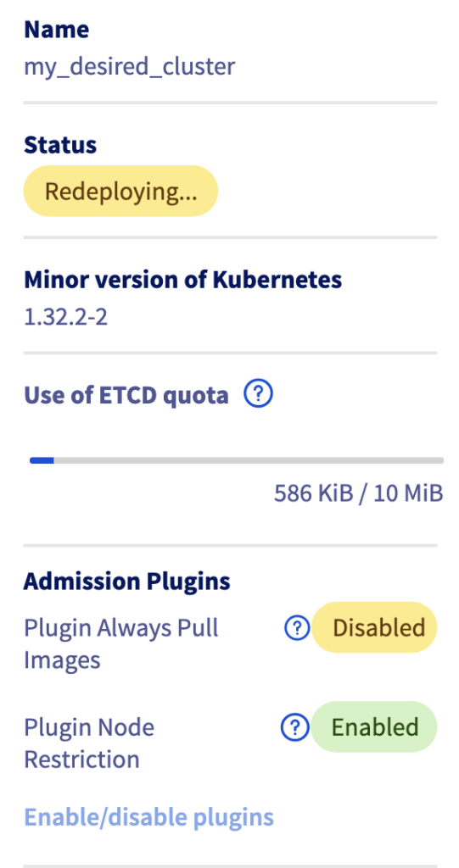The image size is (459, 868).
Task: Click the Plugin Always Pull Images label
Action: (x=121, y=644)
